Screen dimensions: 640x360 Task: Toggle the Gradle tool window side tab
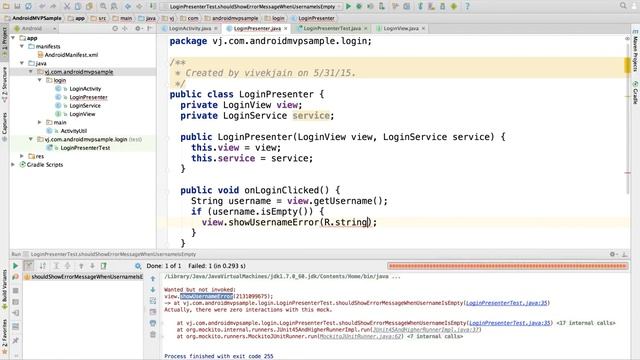pyautogui.click(x=636, y=92)
